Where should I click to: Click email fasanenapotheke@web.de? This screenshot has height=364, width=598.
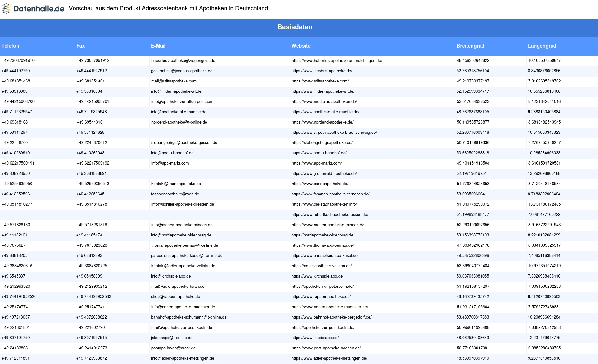pos(175,194)
